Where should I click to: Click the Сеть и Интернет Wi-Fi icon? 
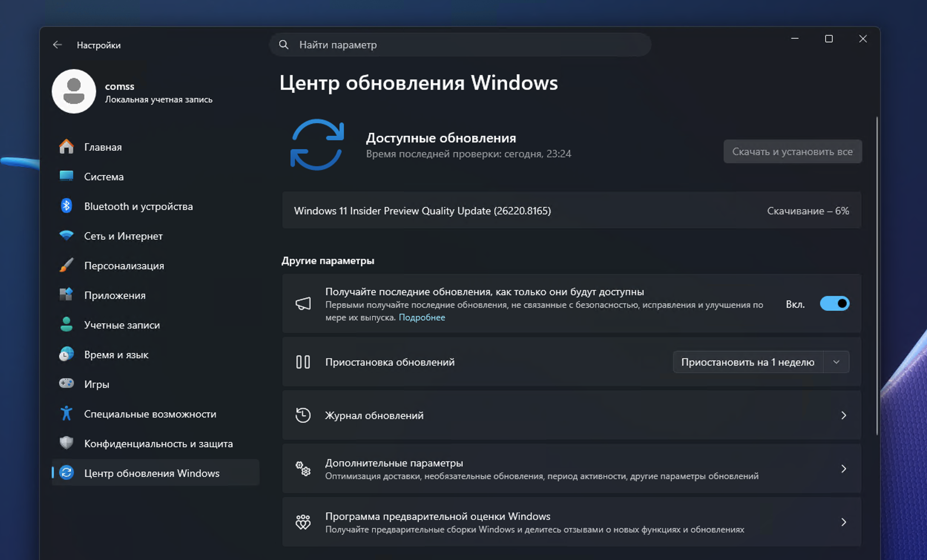67,235
